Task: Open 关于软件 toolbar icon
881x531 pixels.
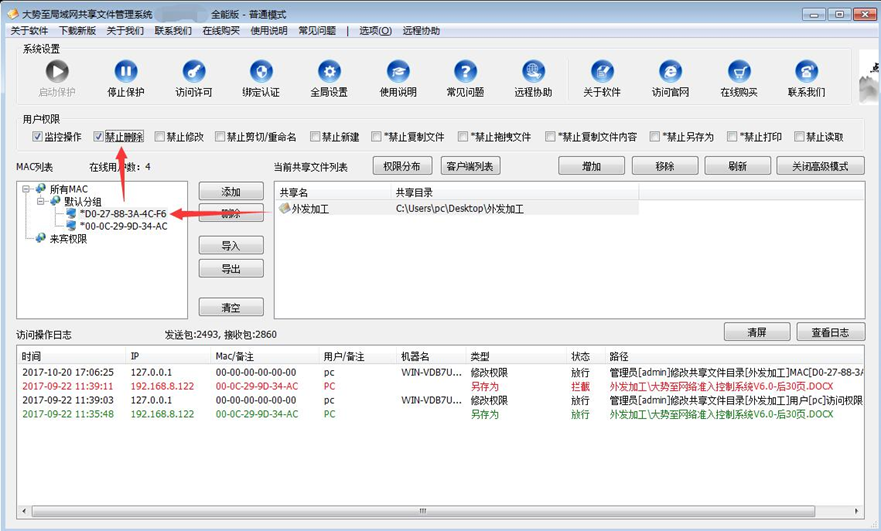Action: coord(602,71)
